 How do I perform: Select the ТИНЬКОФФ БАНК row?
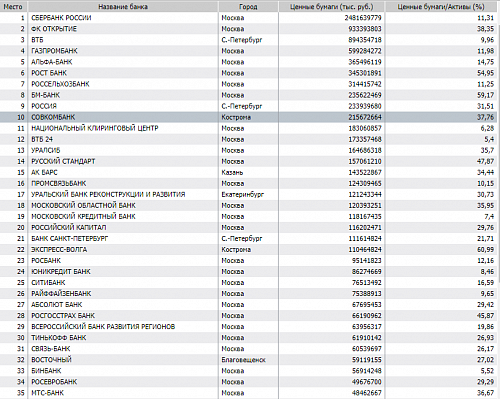[248, 338]
